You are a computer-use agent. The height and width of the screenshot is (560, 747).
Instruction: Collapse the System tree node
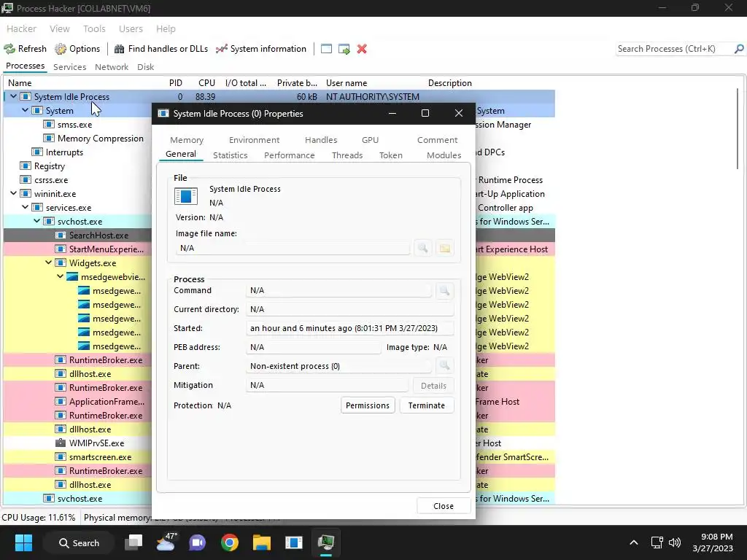tap(26, 111)
